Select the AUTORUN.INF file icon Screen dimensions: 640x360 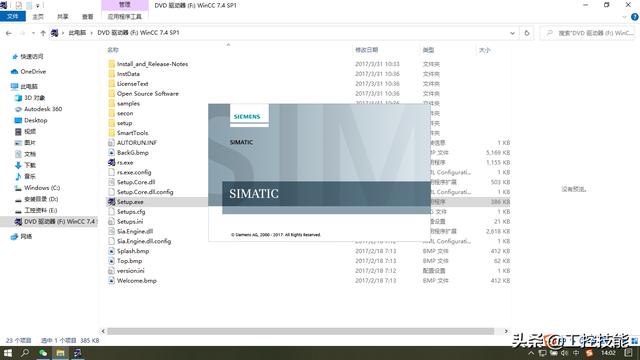click(x=111, y=143)
